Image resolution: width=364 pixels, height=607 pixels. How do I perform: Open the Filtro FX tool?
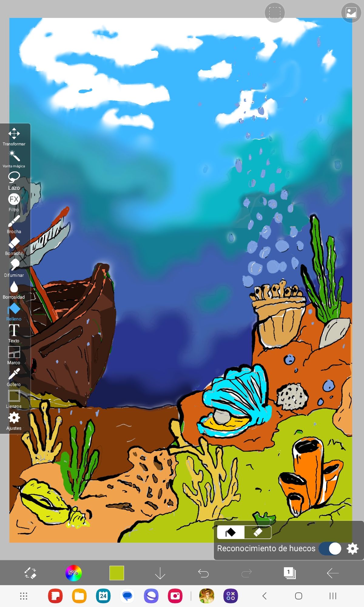pos(14,202)
